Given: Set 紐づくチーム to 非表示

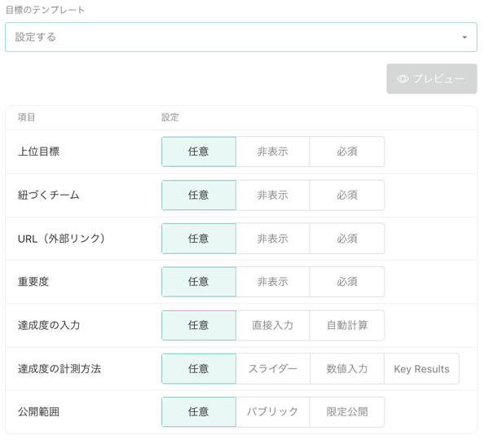Looking at the screenshot, I should [x=272, y=195].
